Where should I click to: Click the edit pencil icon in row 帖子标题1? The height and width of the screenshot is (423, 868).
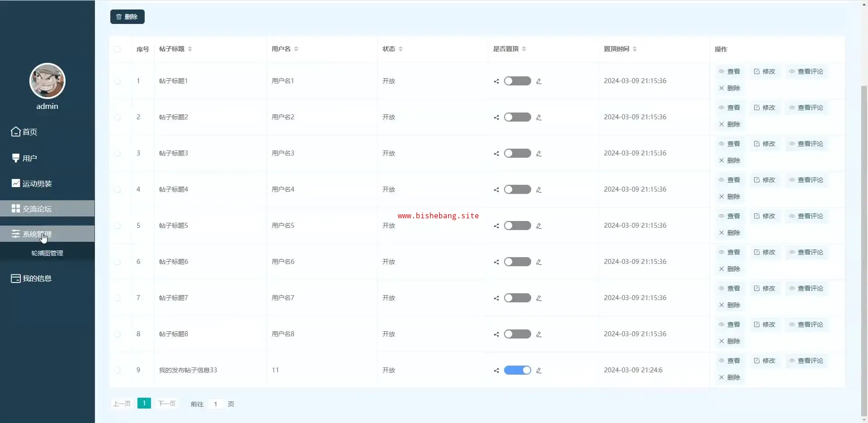(x=539, y=81)
